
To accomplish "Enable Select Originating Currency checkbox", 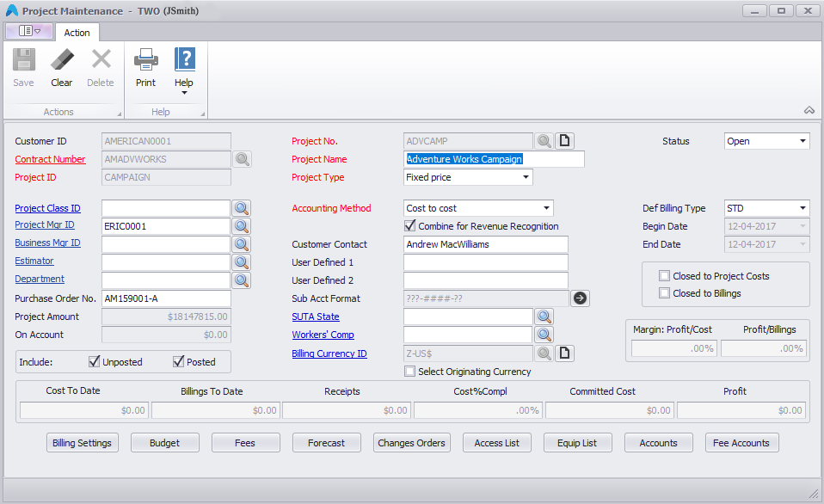I will 409,372.
